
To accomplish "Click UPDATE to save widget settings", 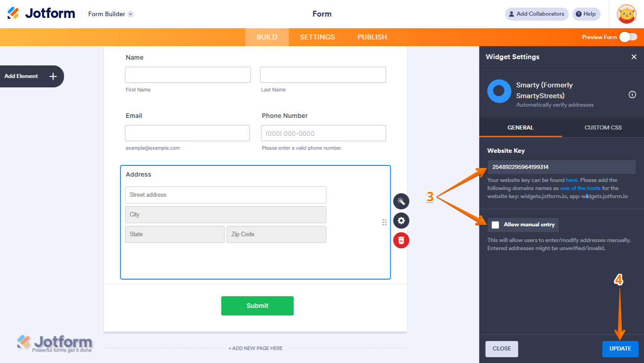I will click(620, 349).
